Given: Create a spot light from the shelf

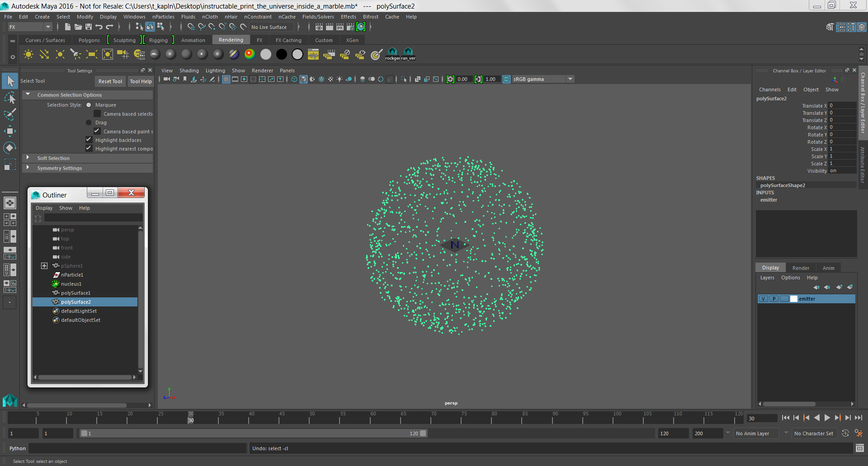Looking at the screenshot, I should pyautogui.click(x=75, y=55).
